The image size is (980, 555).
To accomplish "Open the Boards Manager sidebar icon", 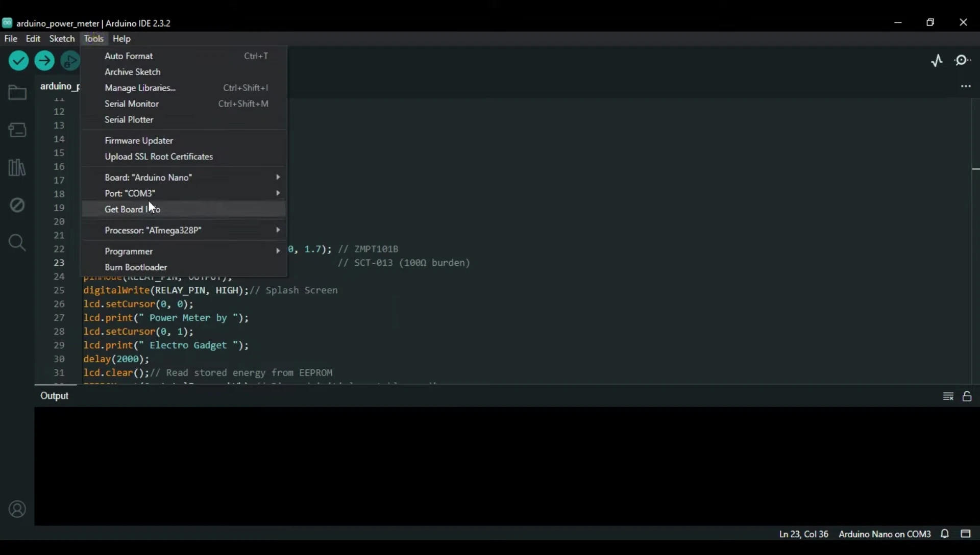I will coord(17,130).
